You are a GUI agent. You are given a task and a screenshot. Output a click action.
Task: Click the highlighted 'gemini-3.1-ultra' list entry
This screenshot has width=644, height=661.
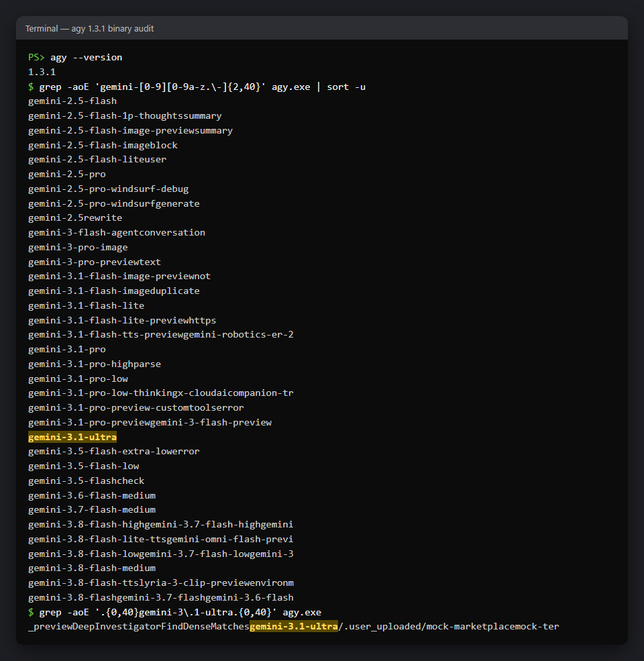[72, 437]
